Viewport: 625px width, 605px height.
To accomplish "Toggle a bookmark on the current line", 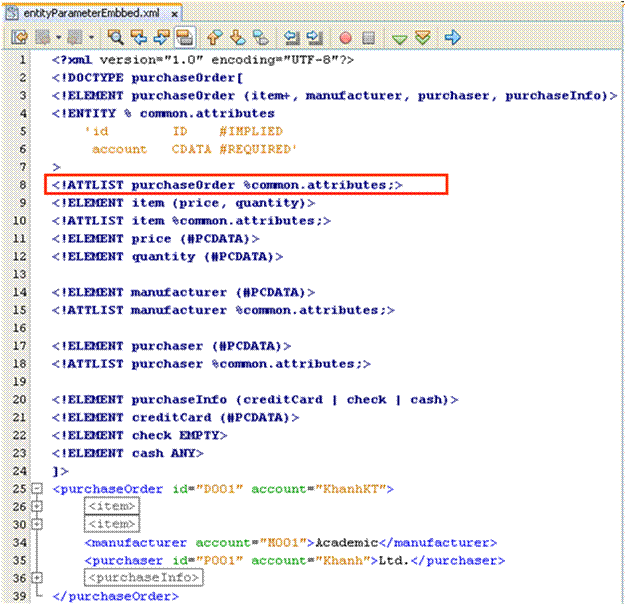I will (x=261, y=38).
